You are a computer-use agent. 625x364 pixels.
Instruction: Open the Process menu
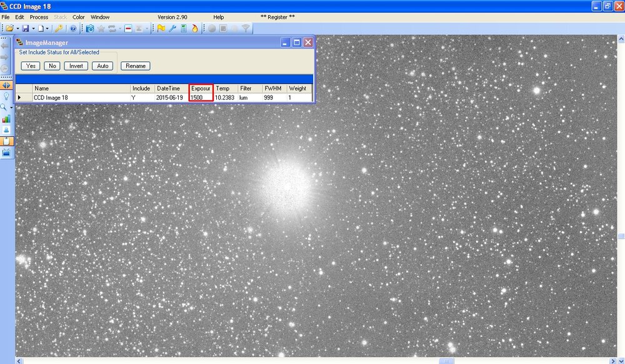click(x=39, y=17)
